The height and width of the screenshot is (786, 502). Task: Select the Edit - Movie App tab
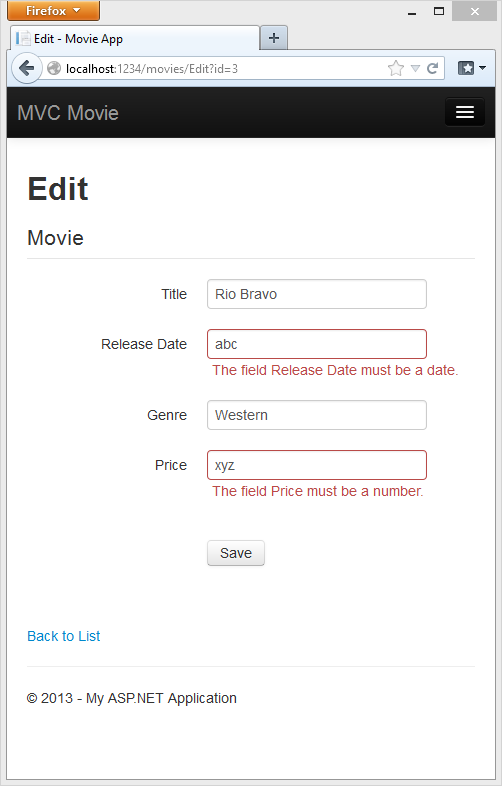[x=134, y=39]
